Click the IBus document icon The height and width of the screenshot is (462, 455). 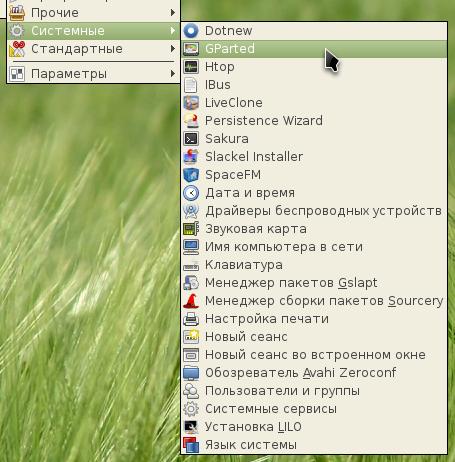[x=191, y=85]
